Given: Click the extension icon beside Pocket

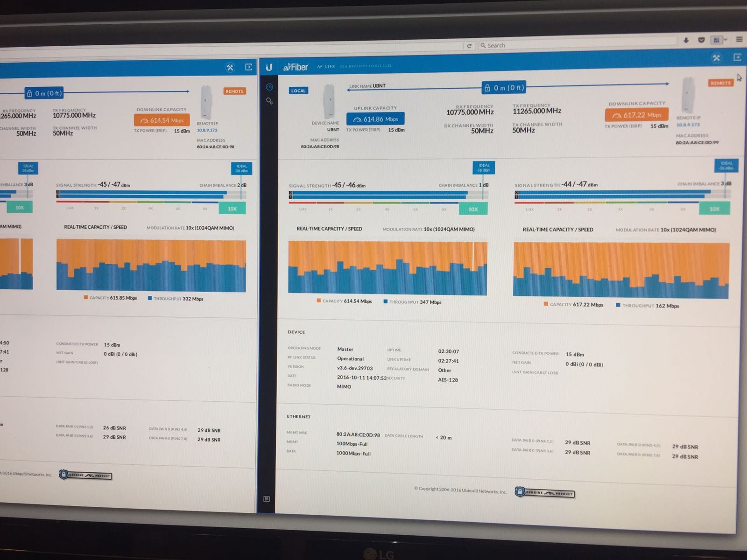Looking at the screenshot, I should [716, 40].
